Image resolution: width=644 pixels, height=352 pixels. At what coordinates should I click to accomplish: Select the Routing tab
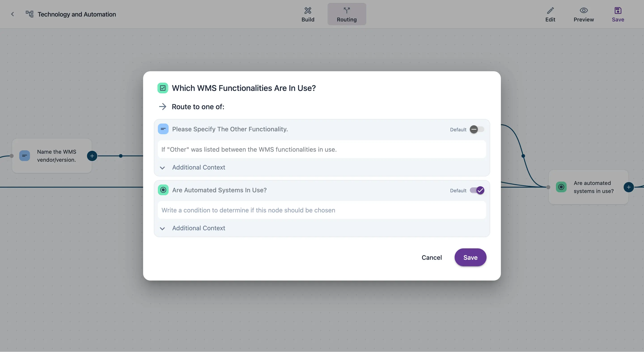pos(347,14)
